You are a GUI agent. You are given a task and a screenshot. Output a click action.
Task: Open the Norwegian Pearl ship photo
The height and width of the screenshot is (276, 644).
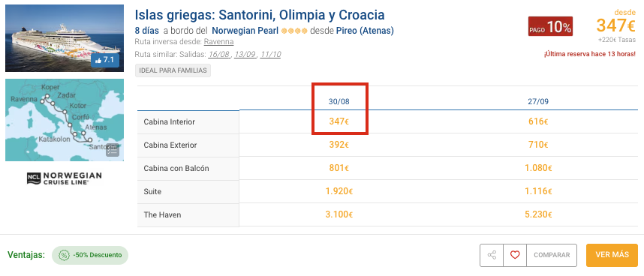pyautogui.click(x=65, y=38)
